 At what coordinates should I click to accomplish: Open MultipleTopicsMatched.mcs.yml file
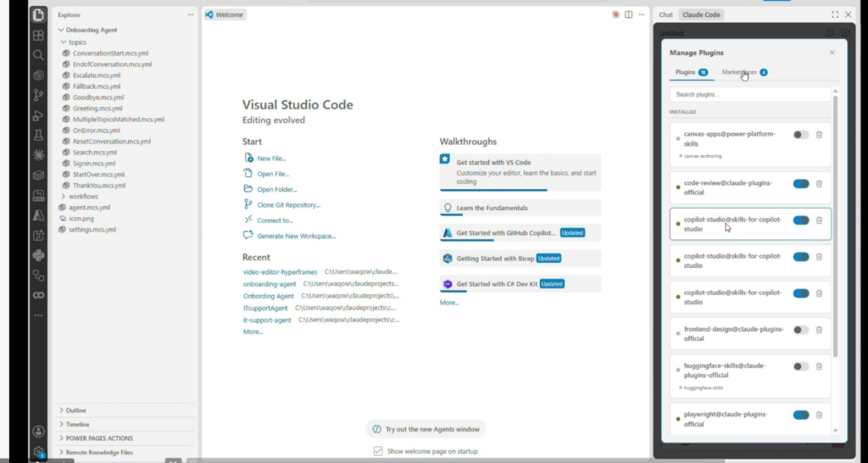coord(119,120)
